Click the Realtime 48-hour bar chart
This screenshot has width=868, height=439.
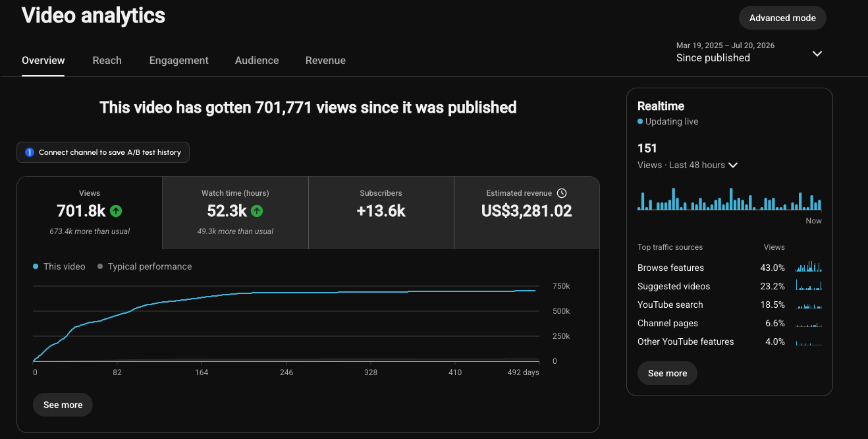tap(730, 198)
